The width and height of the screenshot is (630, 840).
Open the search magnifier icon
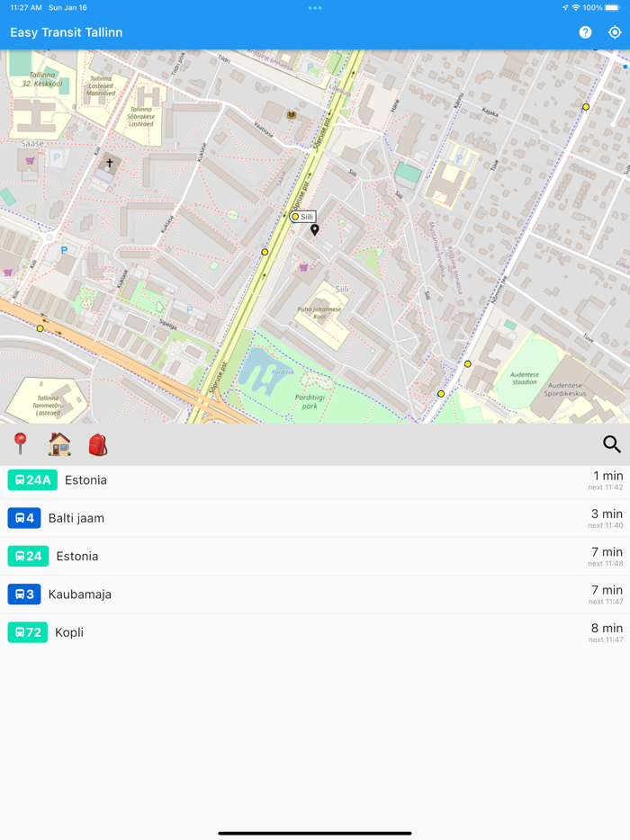pyautogui.click(x=612, y=444)
